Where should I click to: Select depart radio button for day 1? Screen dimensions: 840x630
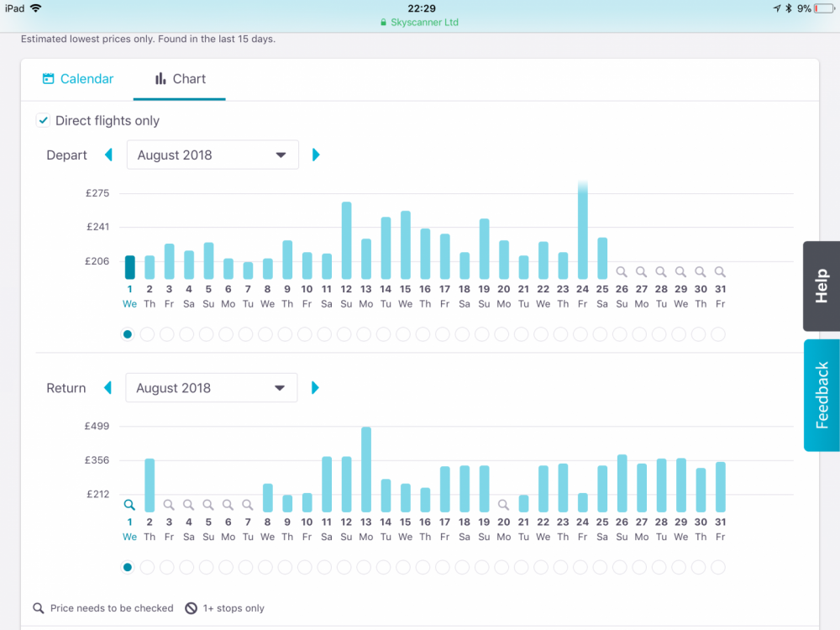coord(128,334)
